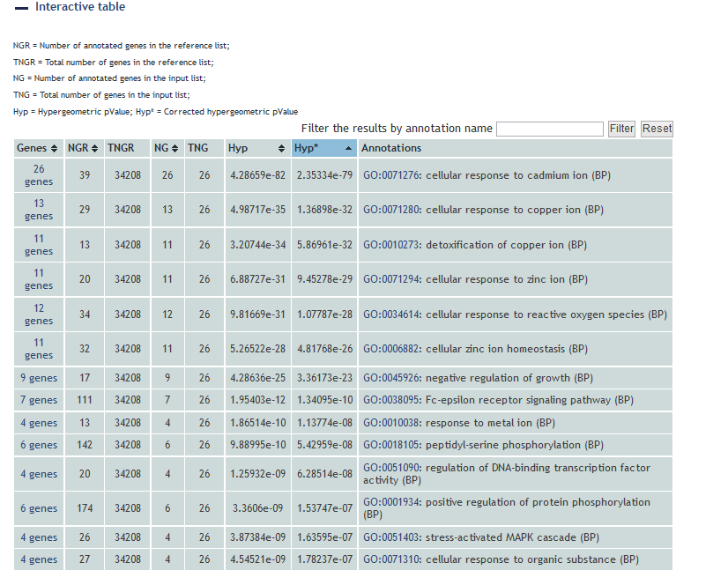Open 4 genes link for organic substance response

39,559
